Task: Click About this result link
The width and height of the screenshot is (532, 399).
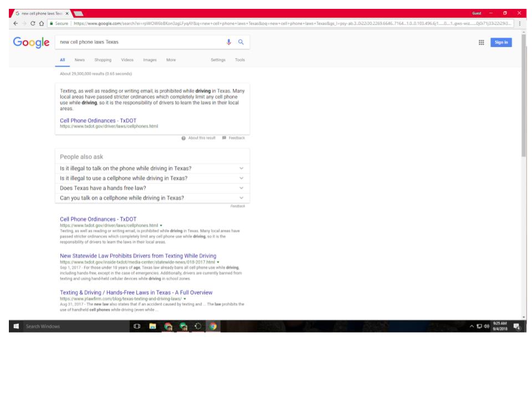Action: coord(202,138)
